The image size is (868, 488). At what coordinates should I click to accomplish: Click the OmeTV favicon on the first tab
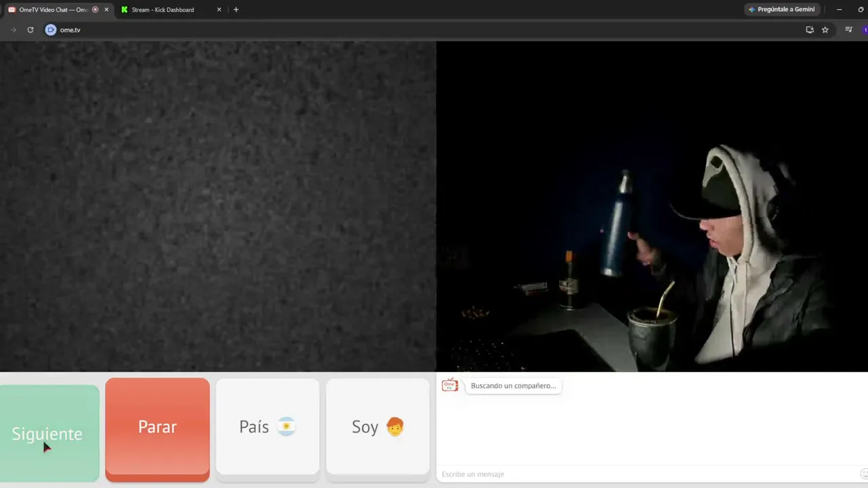tap(12, 9)
